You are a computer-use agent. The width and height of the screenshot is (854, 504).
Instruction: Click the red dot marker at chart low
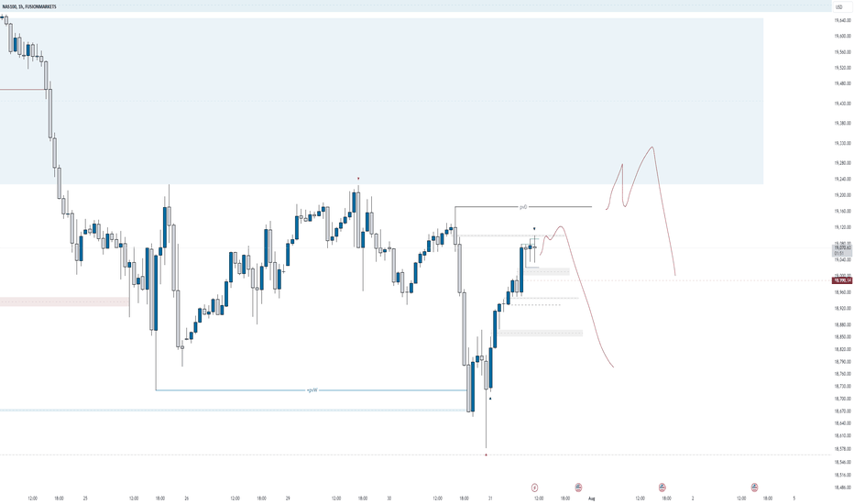(x=486, y=454)
